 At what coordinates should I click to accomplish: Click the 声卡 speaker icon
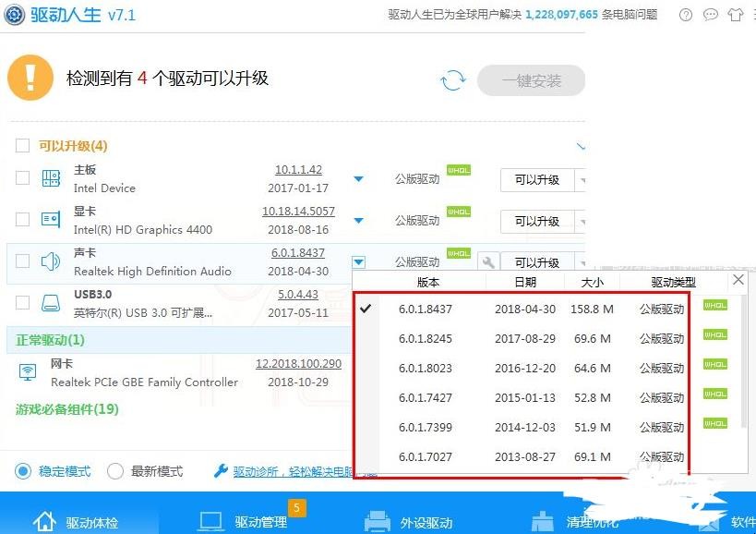point(51,261)
